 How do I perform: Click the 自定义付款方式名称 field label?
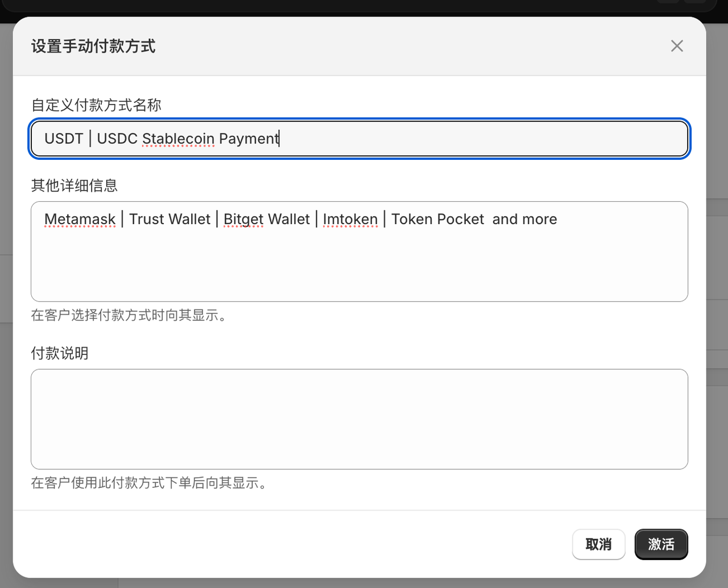coord(96,105)
